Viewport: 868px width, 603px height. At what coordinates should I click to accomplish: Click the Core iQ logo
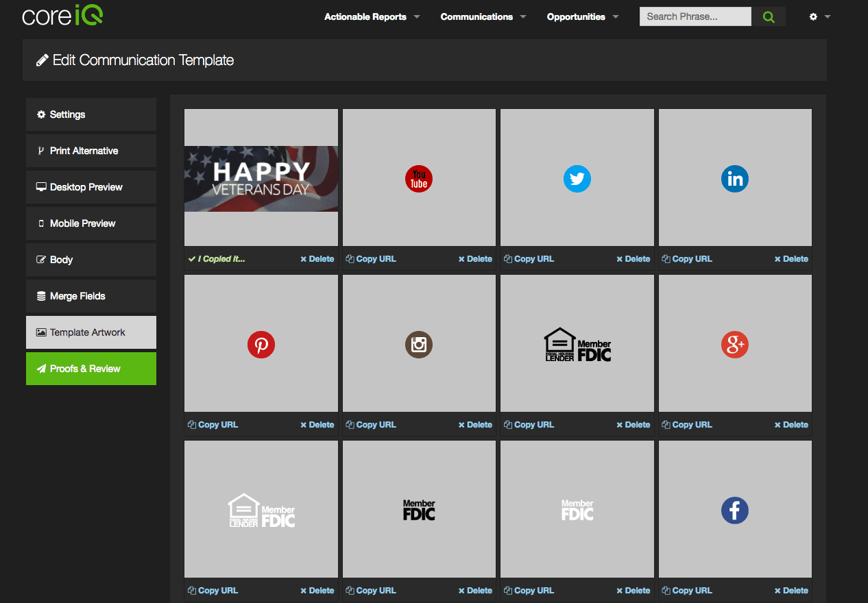[62, 16]
